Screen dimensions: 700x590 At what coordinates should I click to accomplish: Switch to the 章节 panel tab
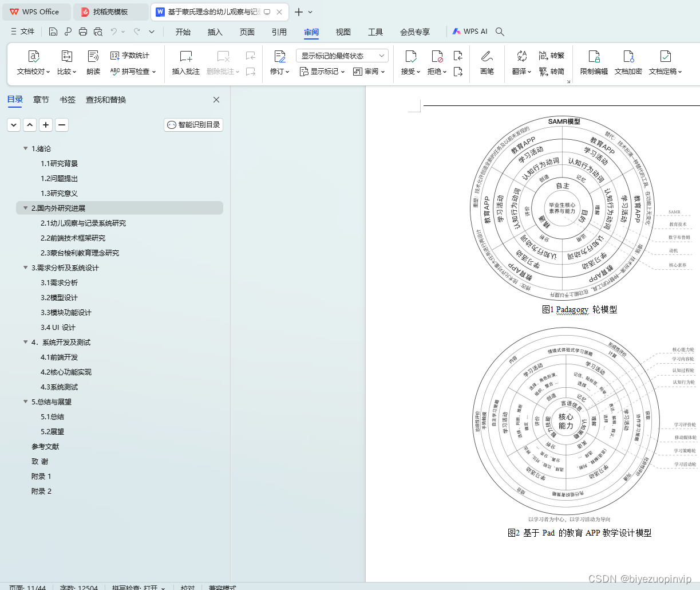coord(41,100)
